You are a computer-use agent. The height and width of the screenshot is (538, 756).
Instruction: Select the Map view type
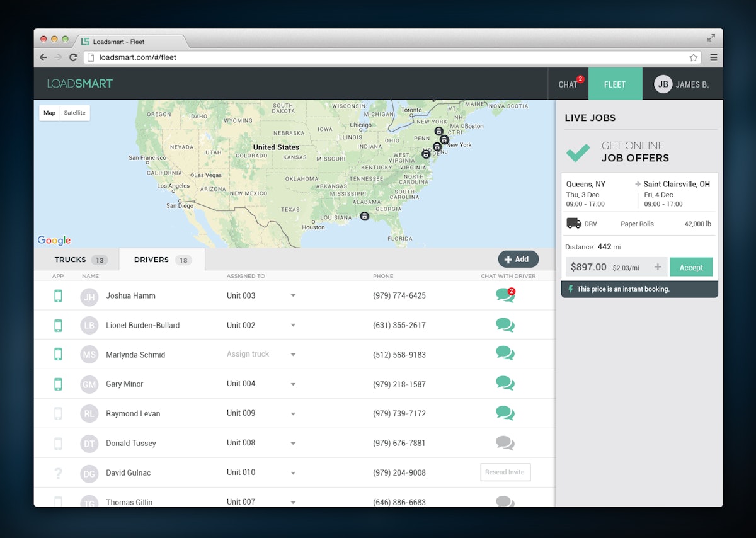tap(49, 113)
